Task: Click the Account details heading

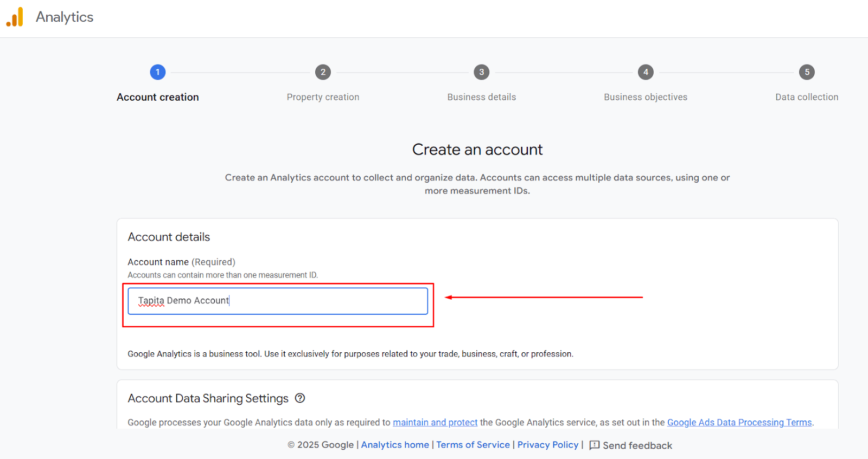Action: (169, 237)
